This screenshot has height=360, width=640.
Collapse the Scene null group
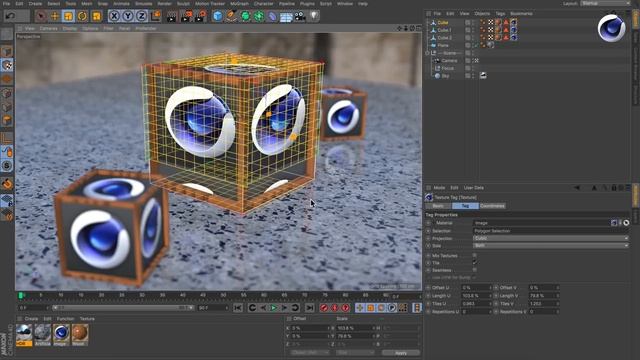pyautogui.click(x=427, y=53)
